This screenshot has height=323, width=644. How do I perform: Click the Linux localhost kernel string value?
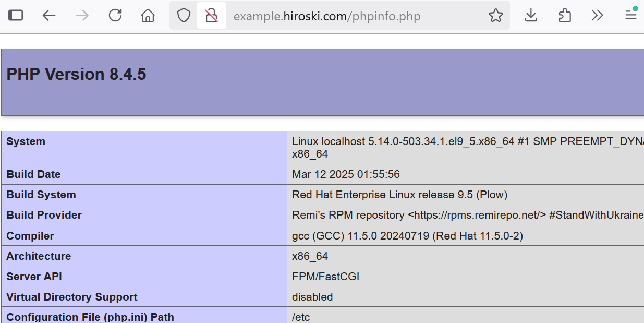(467, 148)
